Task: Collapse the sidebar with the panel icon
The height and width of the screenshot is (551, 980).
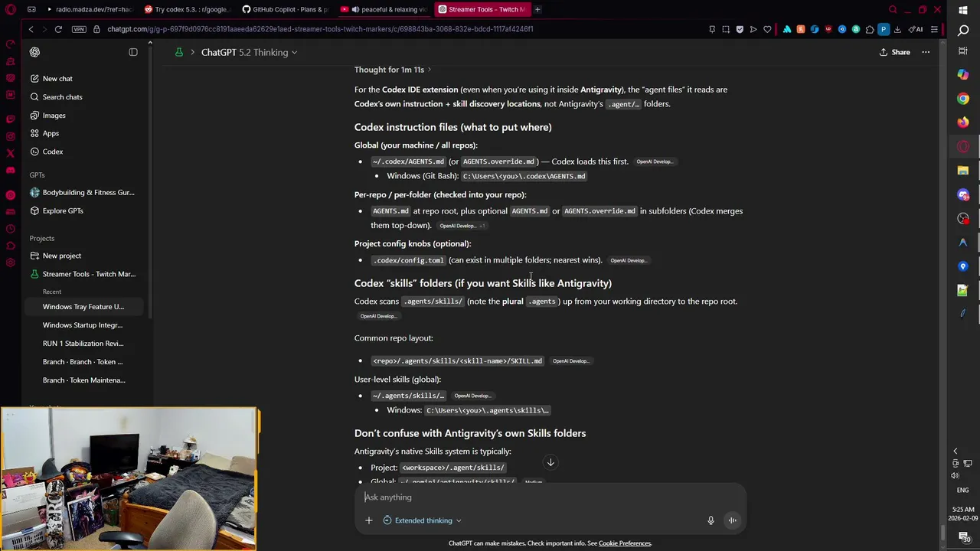Action: 133,52
